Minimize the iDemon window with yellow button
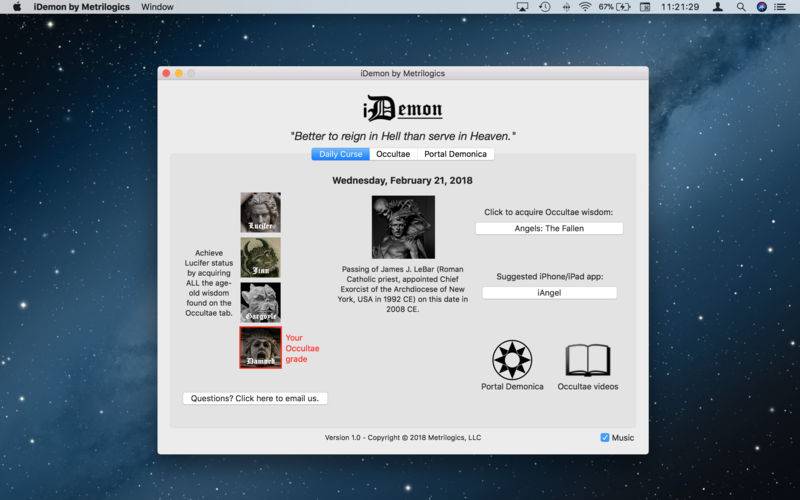The width and height of the screenshot is (800, 500). (179, 73)
